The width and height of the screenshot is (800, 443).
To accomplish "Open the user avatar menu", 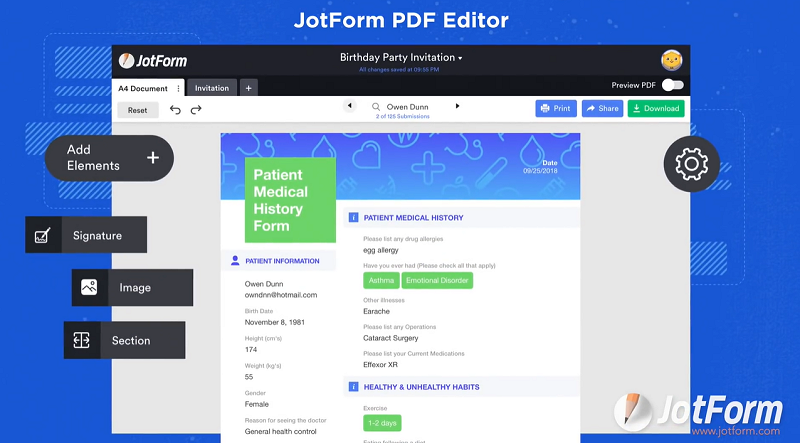I will (x=671, y=61).
